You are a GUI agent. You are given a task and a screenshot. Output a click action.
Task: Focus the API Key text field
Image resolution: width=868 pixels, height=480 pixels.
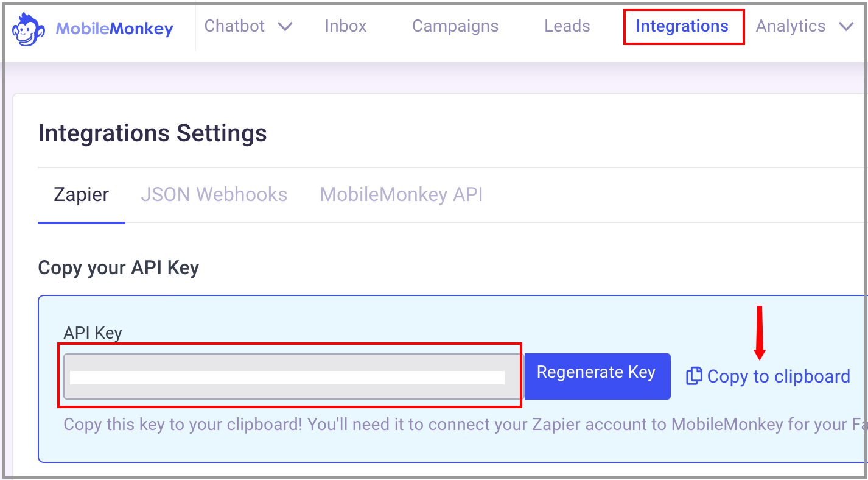292,376
